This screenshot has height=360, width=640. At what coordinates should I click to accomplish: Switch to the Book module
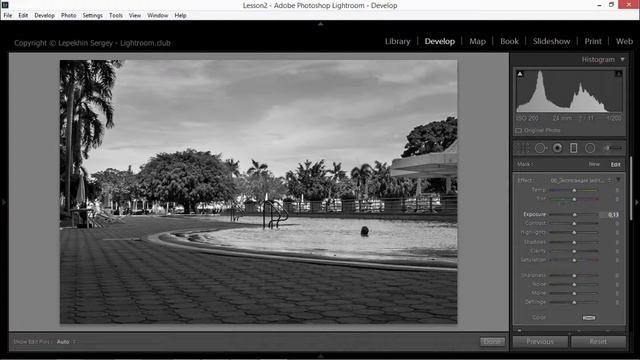coord(509,41)
